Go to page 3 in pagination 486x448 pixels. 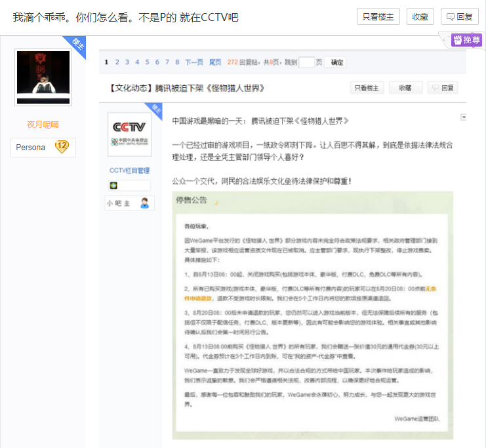point(127,62)
